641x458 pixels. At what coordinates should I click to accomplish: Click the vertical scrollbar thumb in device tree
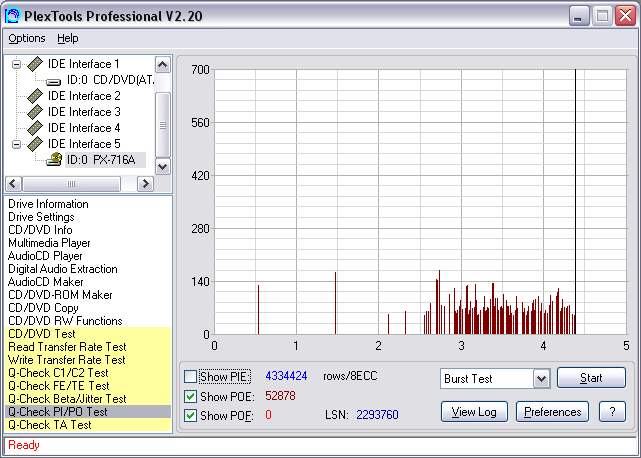click(163, 125)
